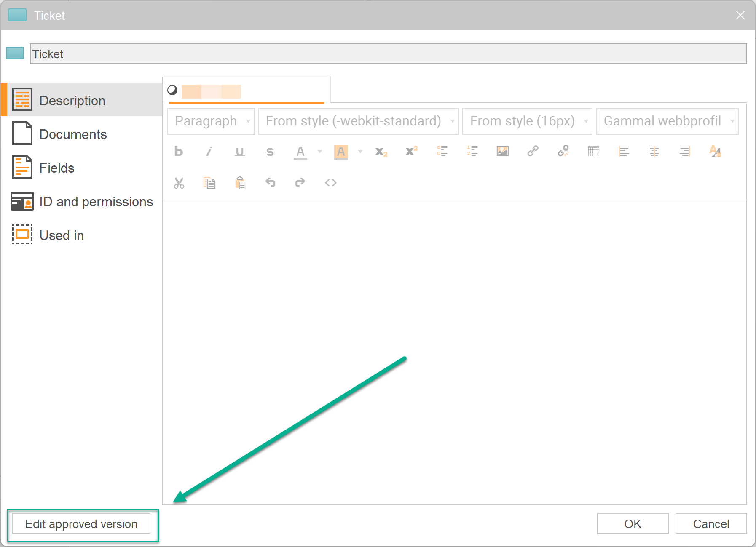Start a bulleted list
756x547 pixels.
[x=442, y=151]
